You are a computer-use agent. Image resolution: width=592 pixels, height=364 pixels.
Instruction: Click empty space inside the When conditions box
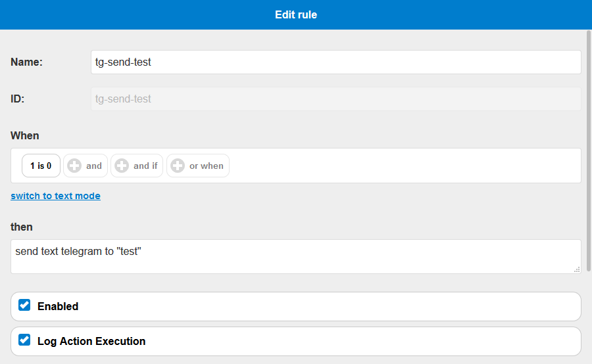click(x=404, y=166)
